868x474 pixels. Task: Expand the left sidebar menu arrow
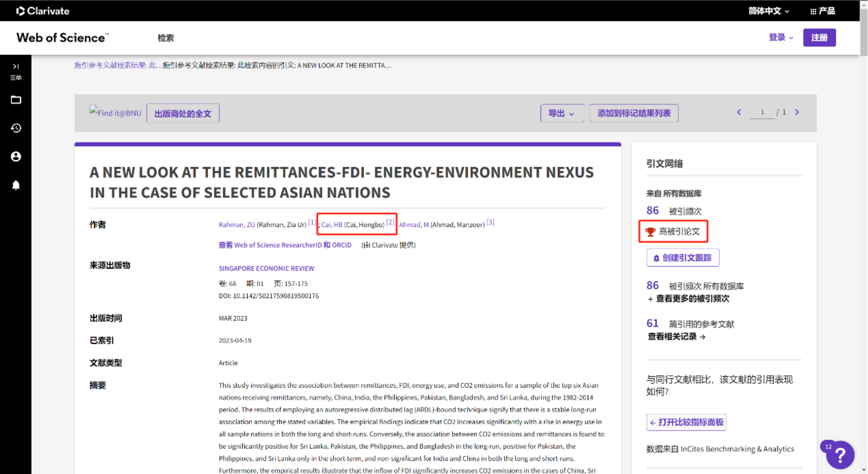16,67
